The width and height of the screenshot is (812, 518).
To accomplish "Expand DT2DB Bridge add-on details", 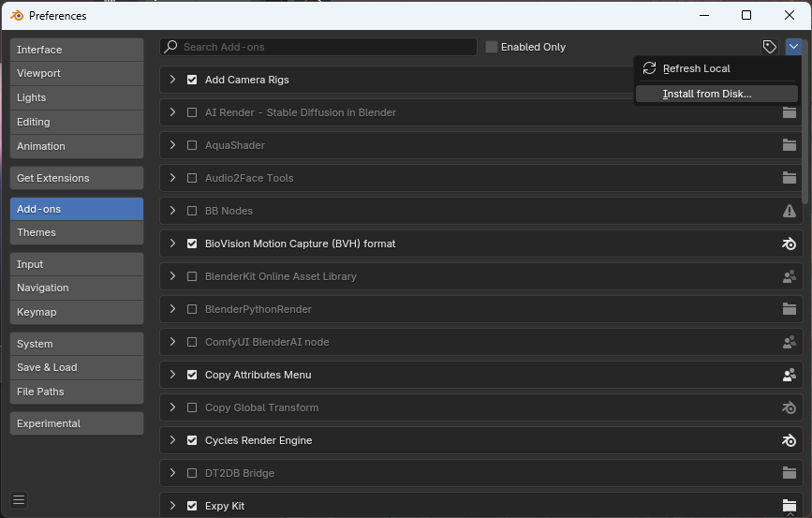I will (x=172, y=472).
